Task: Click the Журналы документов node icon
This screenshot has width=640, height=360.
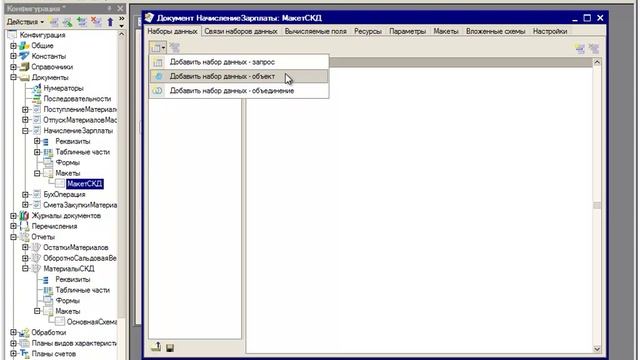Action: (x=24, y=216)
